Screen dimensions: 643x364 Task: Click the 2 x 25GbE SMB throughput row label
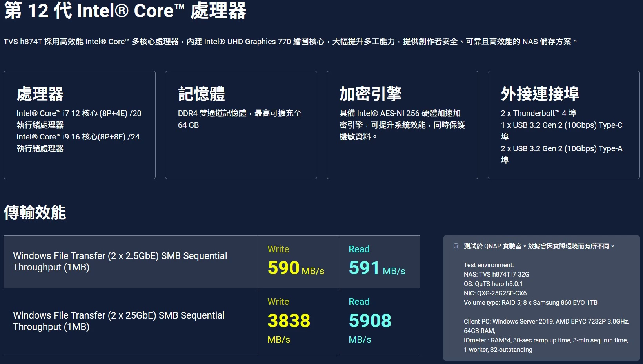coord(119,321)
